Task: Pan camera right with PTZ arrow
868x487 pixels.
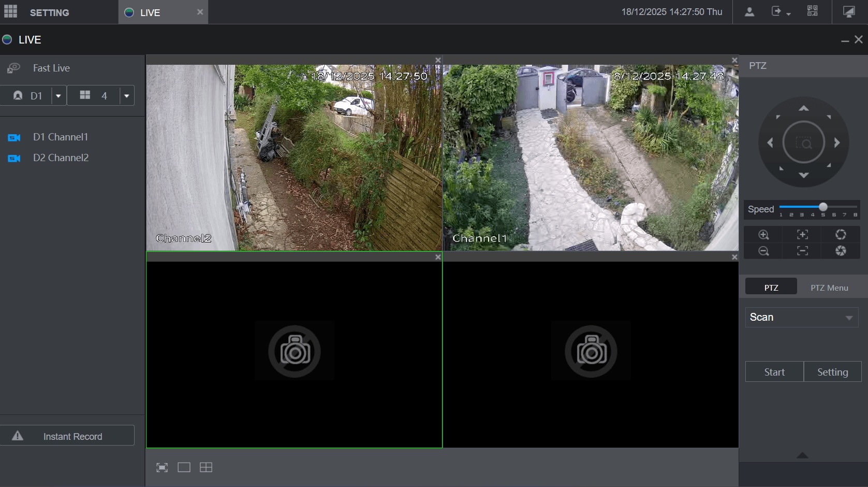Action: coord(837,142)
